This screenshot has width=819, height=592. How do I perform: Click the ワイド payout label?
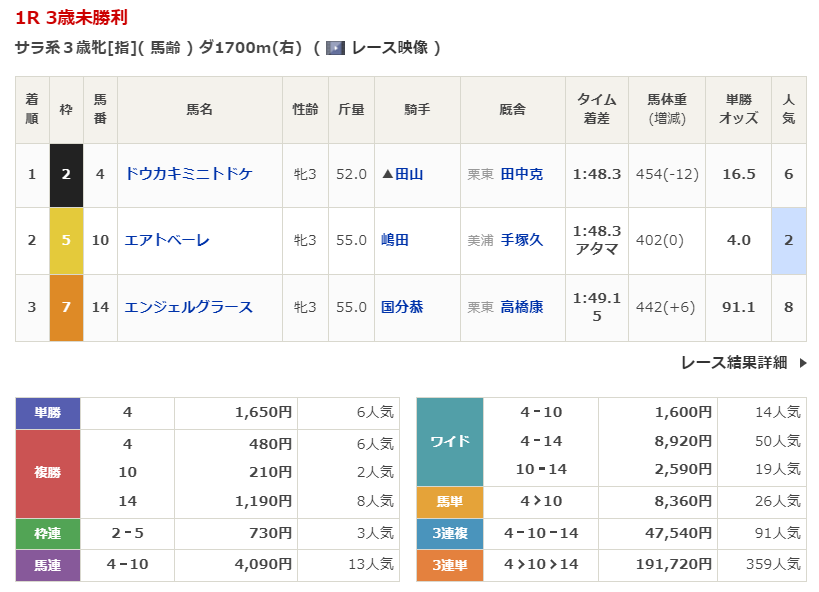449,441
